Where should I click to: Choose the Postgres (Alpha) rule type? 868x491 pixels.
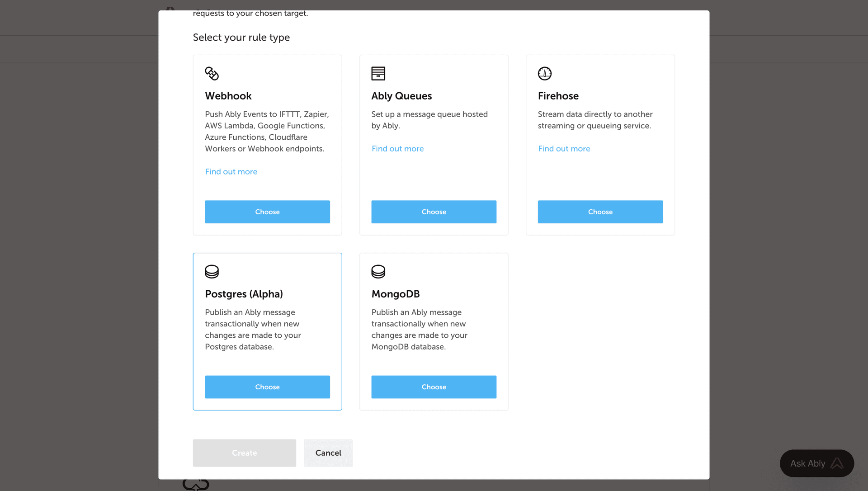pos(267,387)
